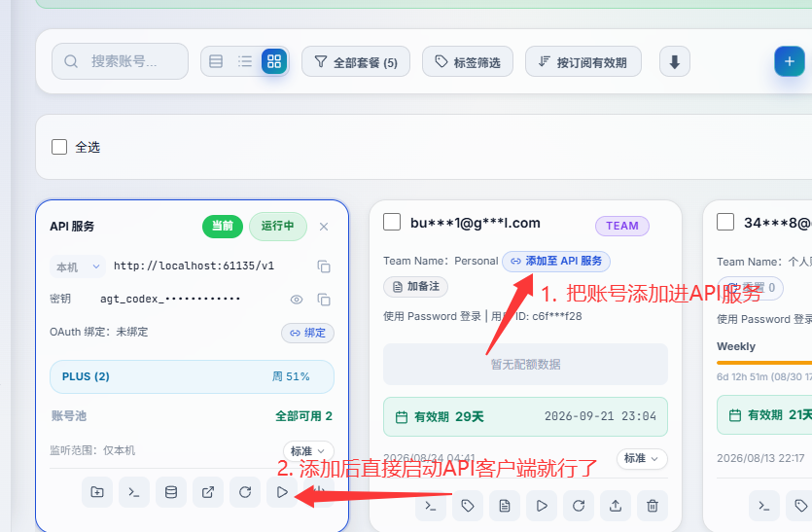812x532 pixels.
Task: Open the 标准 dropdown on bu***1 card
Action: point(642,458)
